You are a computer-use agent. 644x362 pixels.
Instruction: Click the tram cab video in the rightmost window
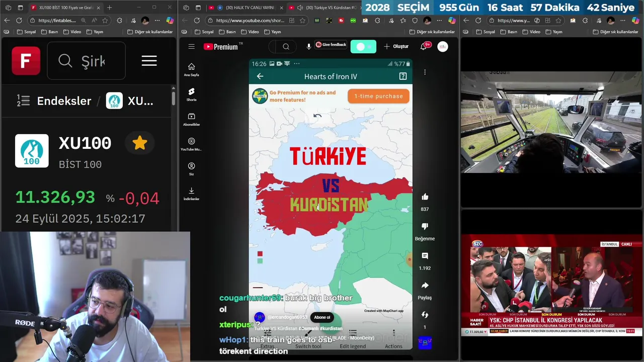click(x=551, y=122)
